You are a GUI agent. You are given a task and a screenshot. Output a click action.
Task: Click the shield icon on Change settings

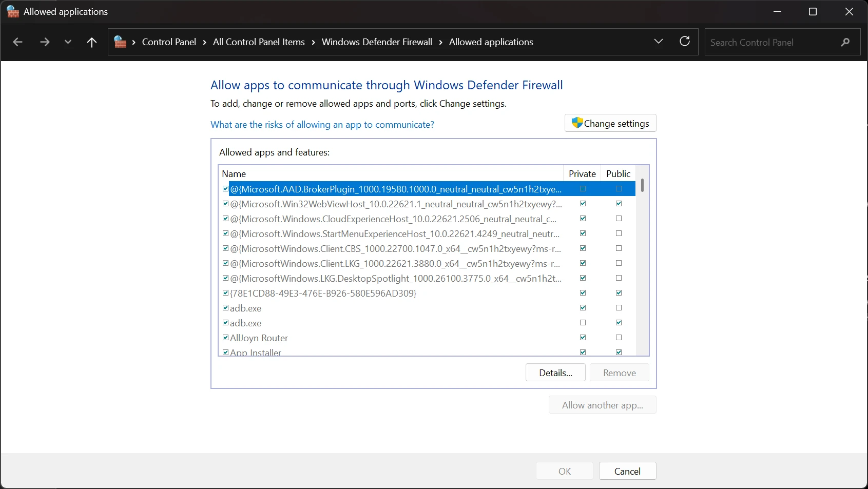click(x=577, y=123)
